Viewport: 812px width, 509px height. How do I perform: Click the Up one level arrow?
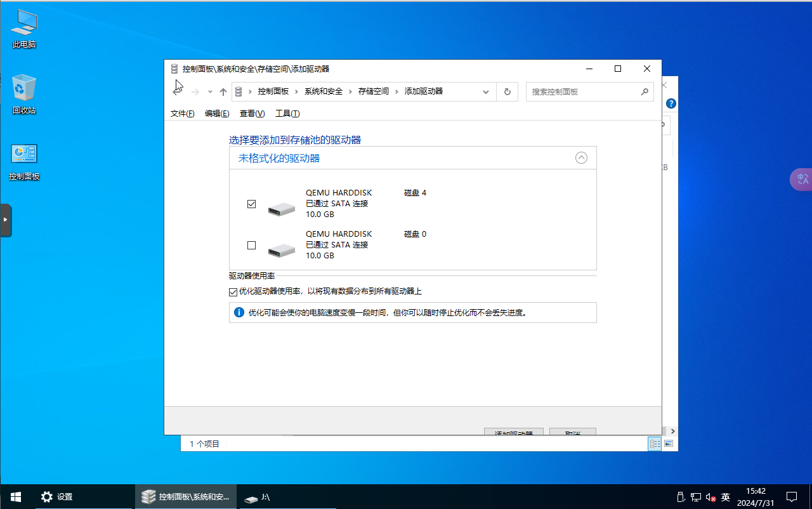[223, 92]
